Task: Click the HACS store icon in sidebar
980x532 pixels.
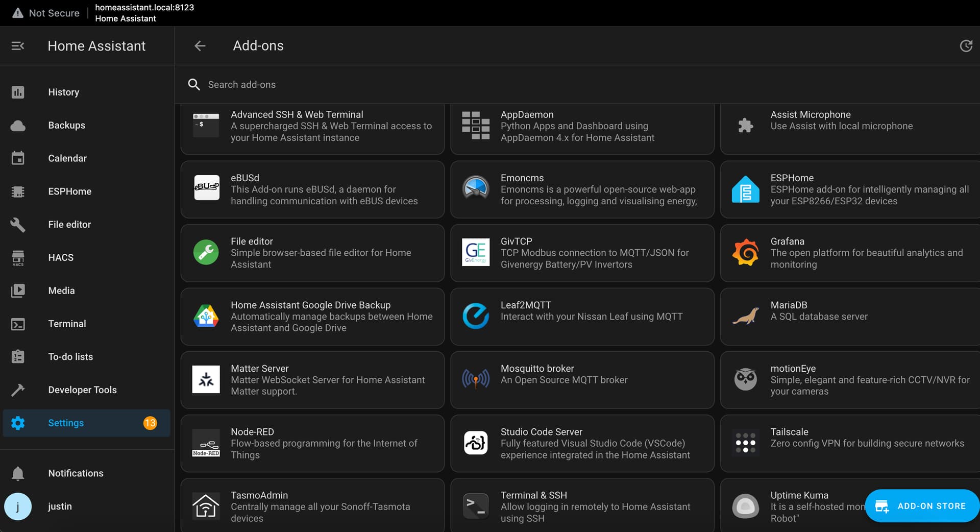Action: 18,258
